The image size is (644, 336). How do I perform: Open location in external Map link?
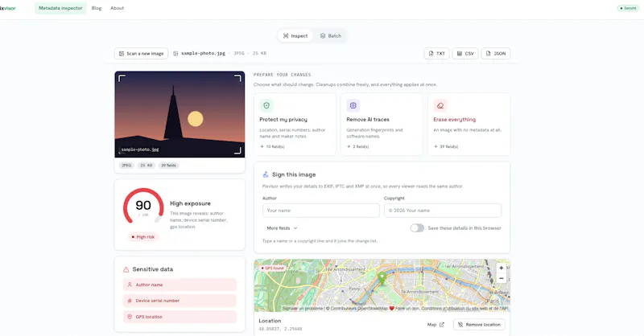point(436,325)
